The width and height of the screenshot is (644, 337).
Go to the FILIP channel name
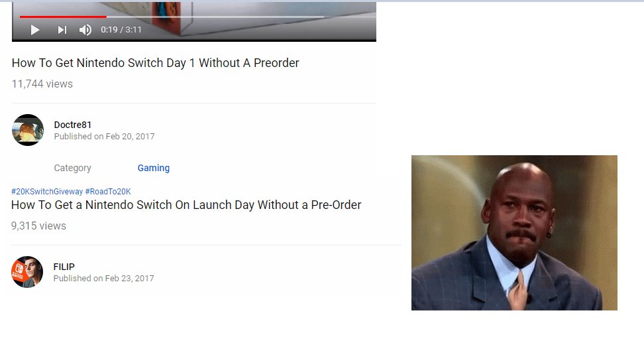click(x=64, y=267)
